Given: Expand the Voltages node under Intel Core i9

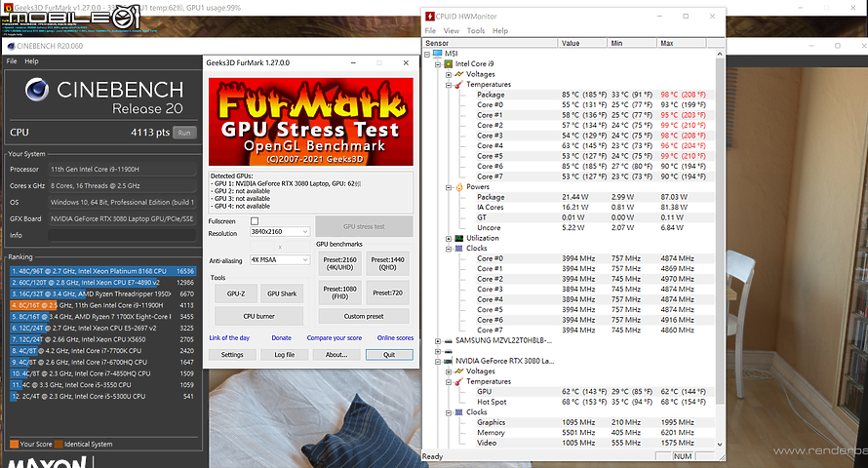Looking at the screenshot, I should coord(449,74).
